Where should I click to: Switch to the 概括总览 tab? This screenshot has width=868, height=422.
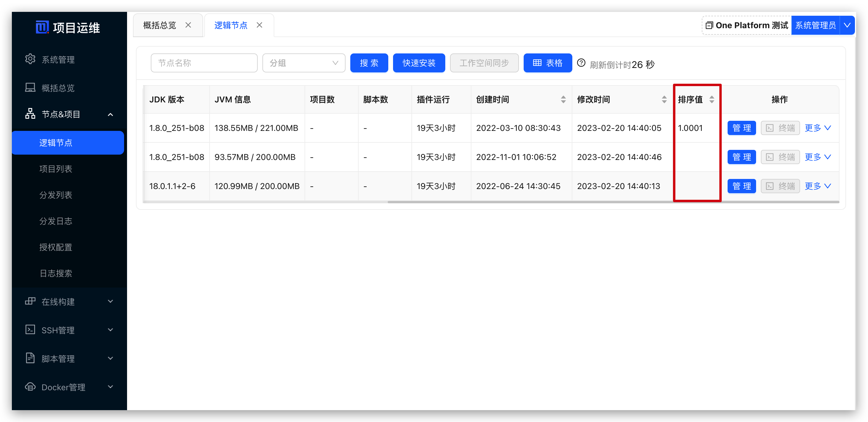160,25
